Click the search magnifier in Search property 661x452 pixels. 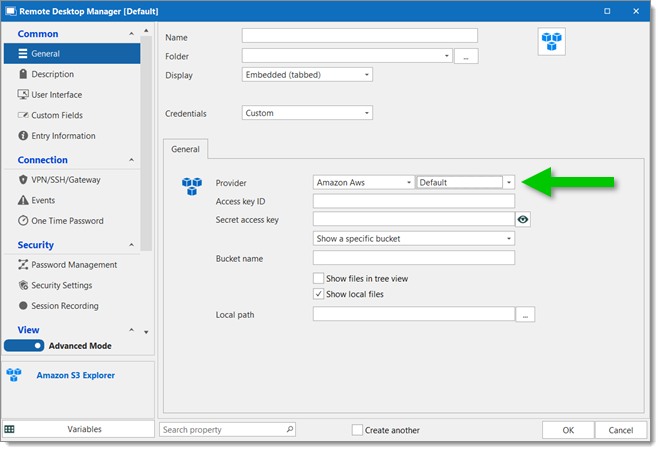(290, 429)
